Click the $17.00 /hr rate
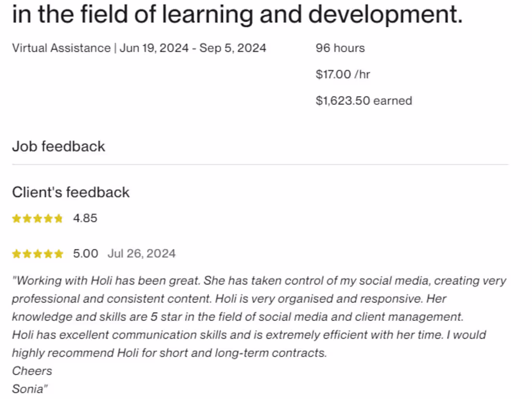 [x=343, y=74]
